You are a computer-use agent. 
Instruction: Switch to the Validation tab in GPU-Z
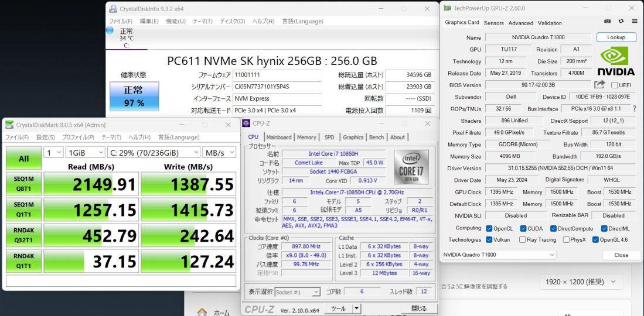pos(550,23)
